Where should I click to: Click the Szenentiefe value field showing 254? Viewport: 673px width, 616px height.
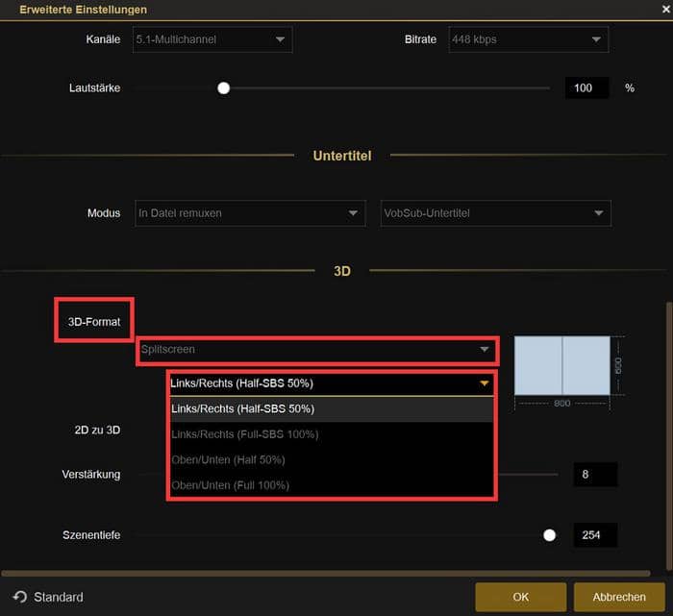pyautogui.click(x=594, y=535)
